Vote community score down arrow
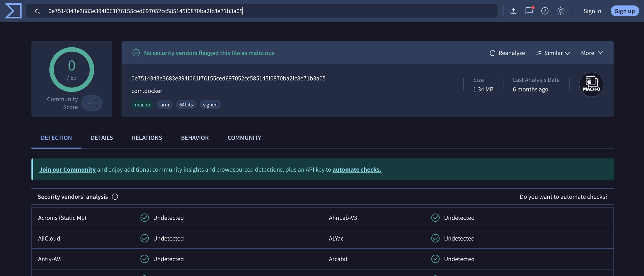Viewport: 644px width, 276px height. click(96, 106)
